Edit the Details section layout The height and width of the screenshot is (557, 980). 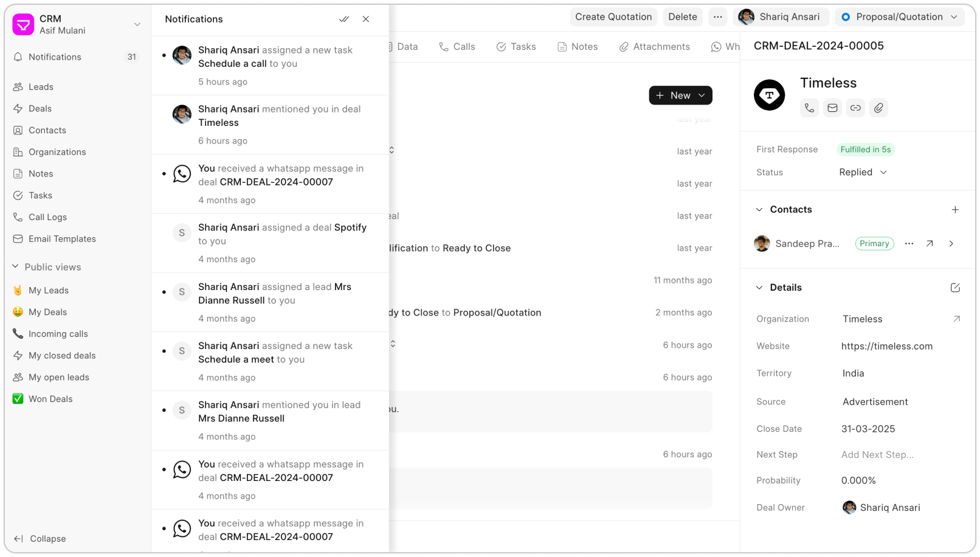tap(955, 288)
